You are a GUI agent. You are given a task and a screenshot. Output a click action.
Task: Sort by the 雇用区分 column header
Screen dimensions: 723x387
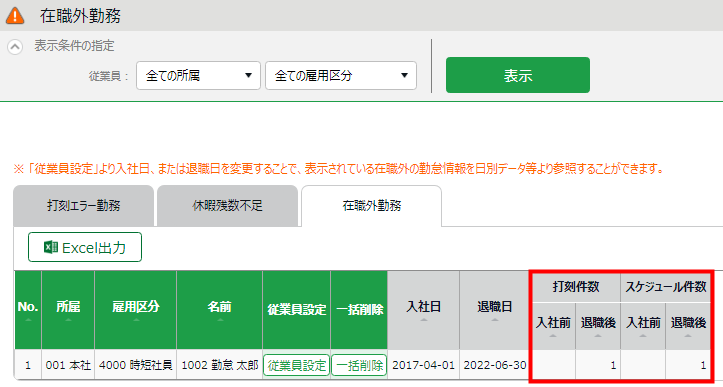coord(136,310)
